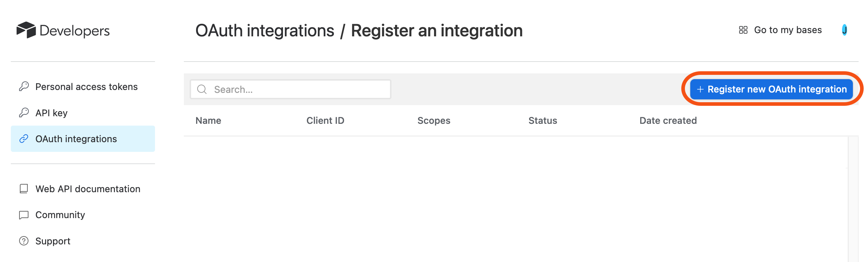The height and width of the screenshot is (262, 868).
Task: Click the link icon beside OAuth integrations
Action: pyautogui.click(x=24, y=139)
